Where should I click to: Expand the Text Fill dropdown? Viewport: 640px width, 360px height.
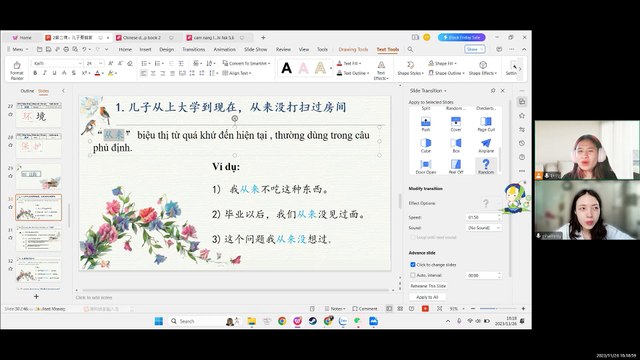pyautogui.click(x=360, y=63)
